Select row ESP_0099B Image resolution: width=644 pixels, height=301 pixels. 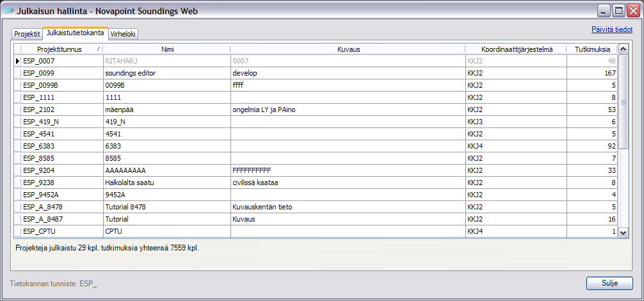tap(316, 85)
